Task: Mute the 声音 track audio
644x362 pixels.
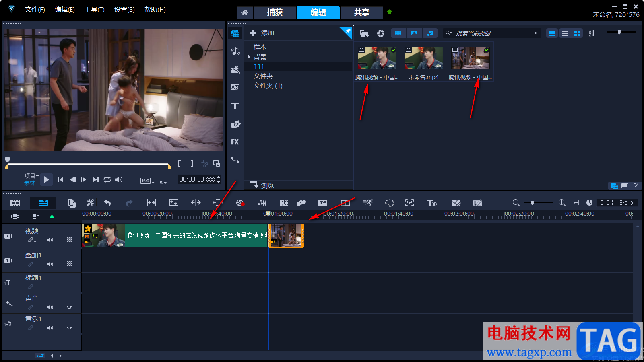Action: (50, 307)
